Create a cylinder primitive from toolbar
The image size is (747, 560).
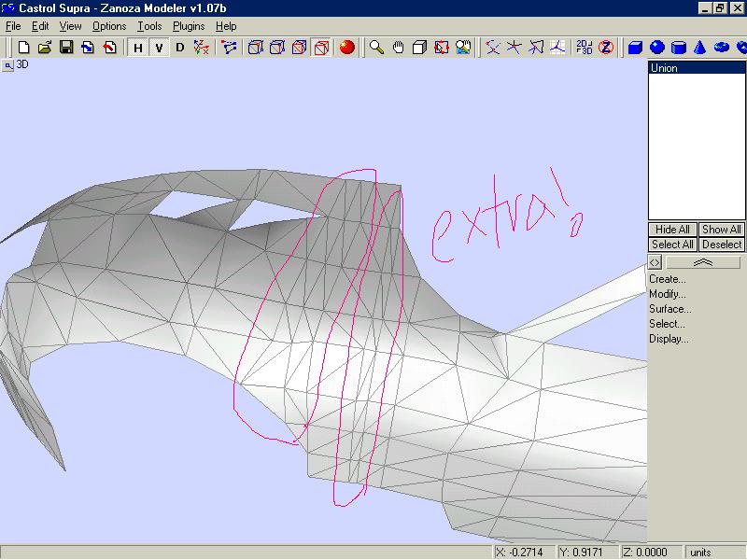pos(679,47)
